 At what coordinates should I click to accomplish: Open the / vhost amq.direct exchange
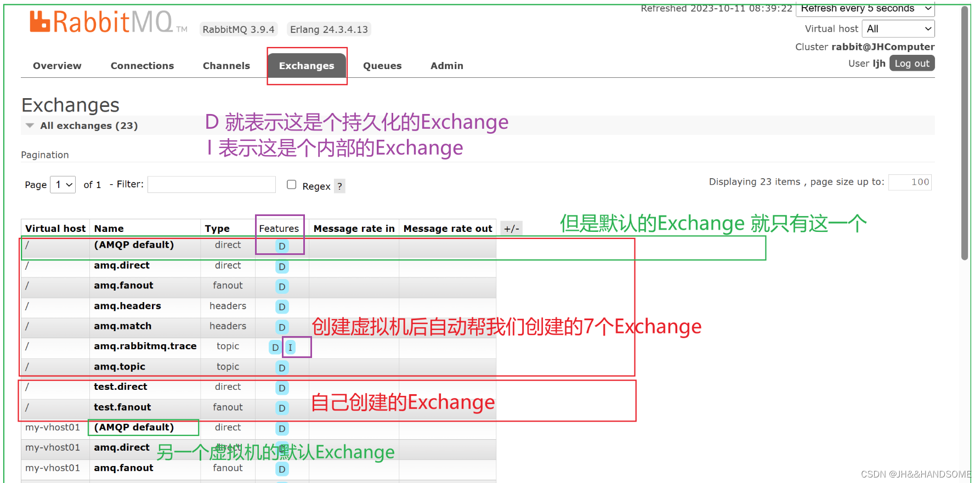pyautogui.click(x=122, y=265)
